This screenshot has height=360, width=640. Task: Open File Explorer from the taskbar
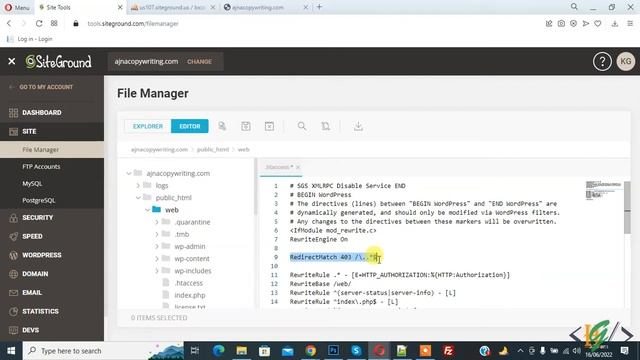[242, 351]
